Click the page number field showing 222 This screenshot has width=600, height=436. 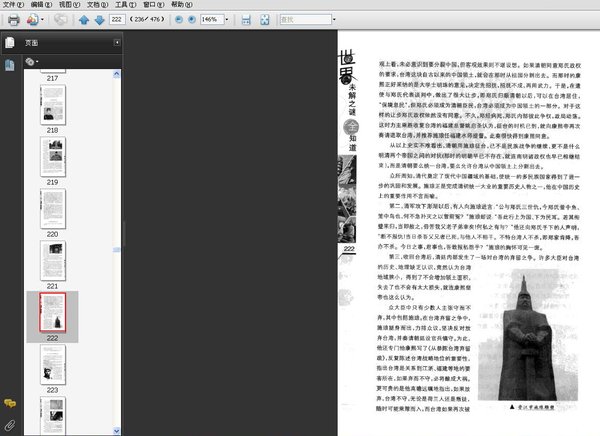117,19
